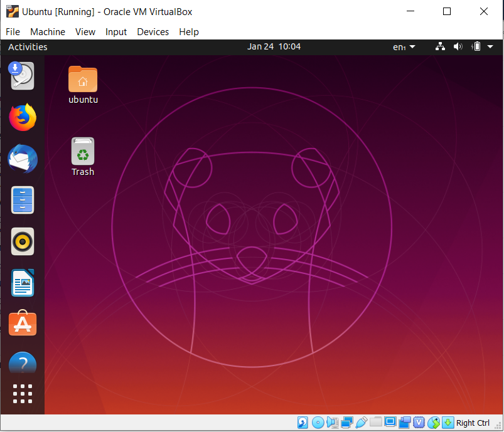Click the hard disk activity status icon
Viewport: 504px width, 432px height.
click(x=303, y=423)
